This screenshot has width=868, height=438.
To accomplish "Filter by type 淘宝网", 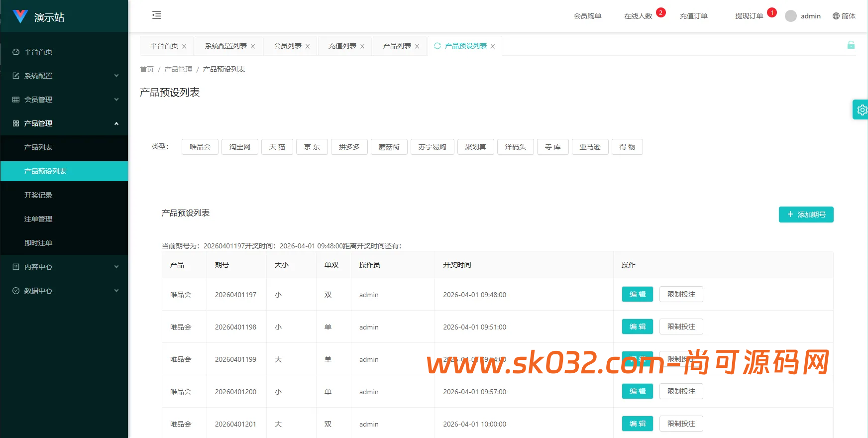I will pyautogui.click(x=240, y=147).
